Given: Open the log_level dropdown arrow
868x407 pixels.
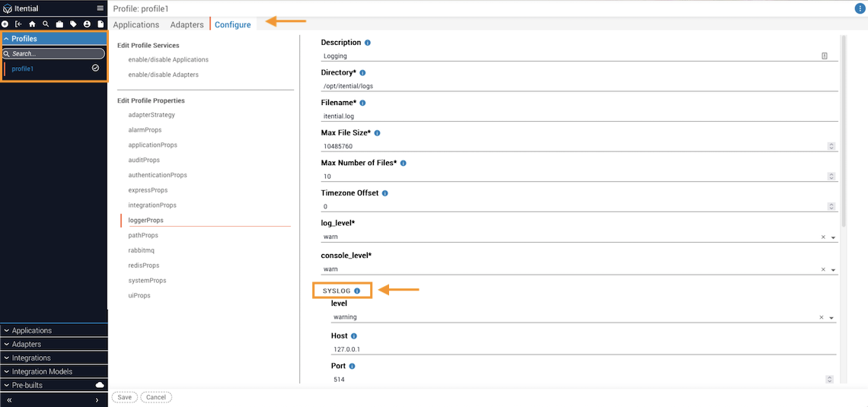Looking at the screenshot, I should click(833, 238).
